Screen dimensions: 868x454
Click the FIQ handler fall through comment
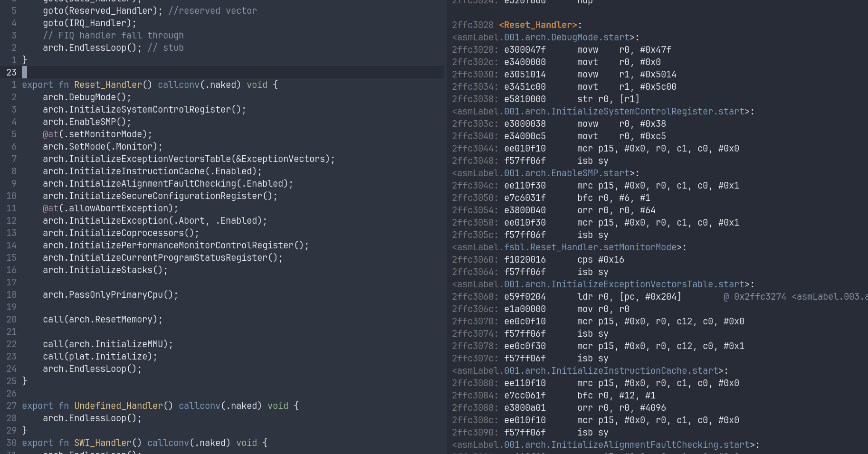113,35
